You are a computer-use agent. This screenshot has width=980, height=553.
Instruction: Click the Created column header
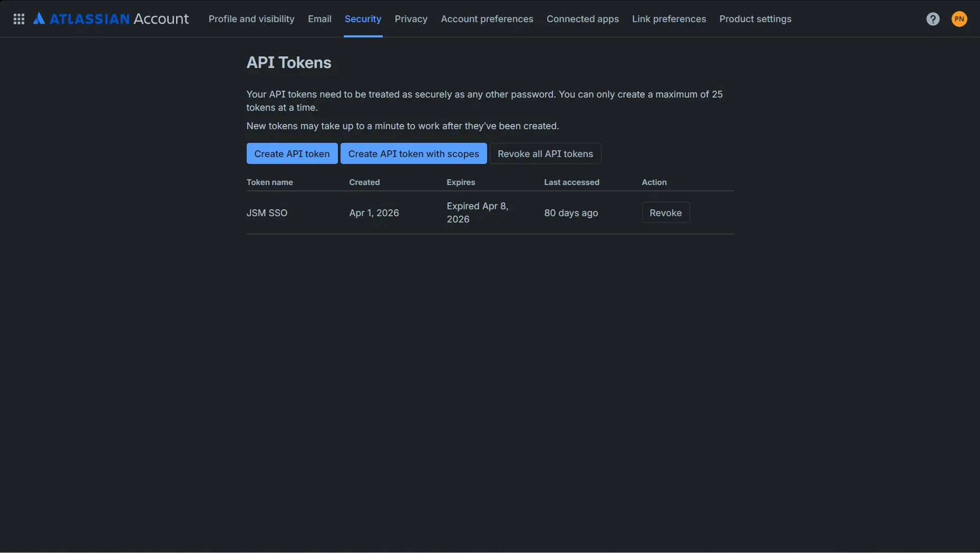coord(364,182)
